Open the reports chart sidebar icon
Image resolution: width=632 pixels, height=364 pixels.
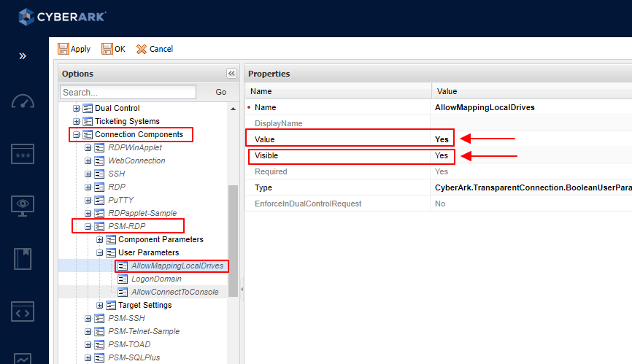pyautogui.click(x=23, y=358)
